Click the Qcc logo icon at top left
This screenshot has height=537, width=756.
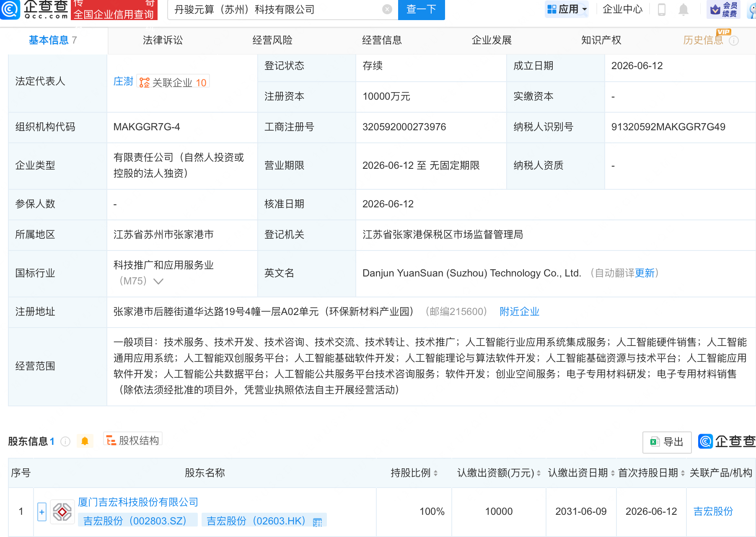click(x=9, y=9)
